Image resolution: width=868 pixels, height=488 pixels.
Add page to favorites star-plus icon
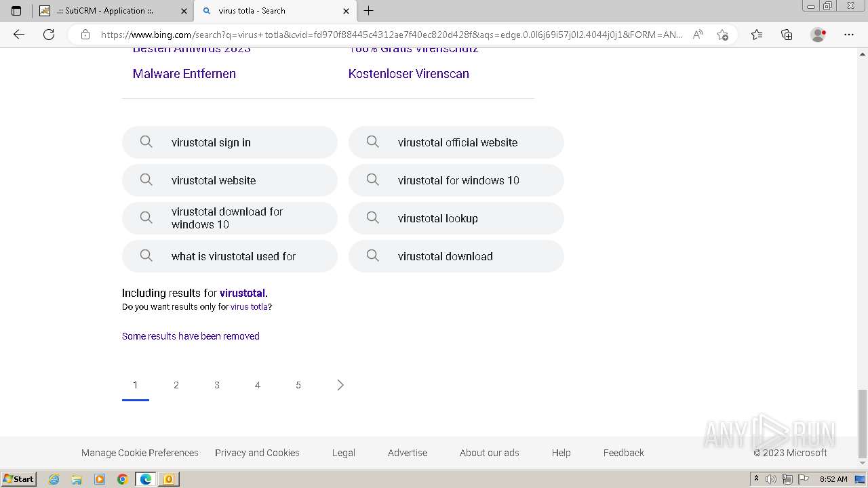point(722,35)
